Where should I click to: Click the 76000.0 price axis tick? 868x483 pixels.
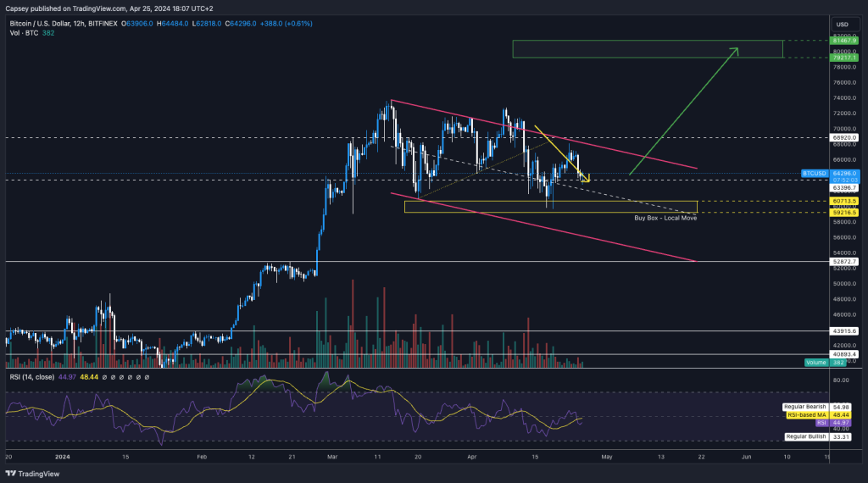tap(845, 83)
